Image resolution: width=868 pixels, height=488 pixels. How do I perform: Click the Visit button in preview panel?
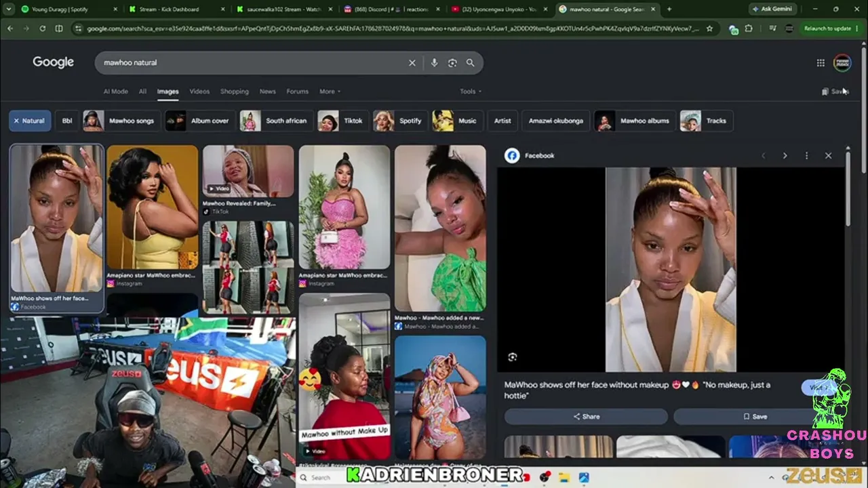click(x=819, y=388)
